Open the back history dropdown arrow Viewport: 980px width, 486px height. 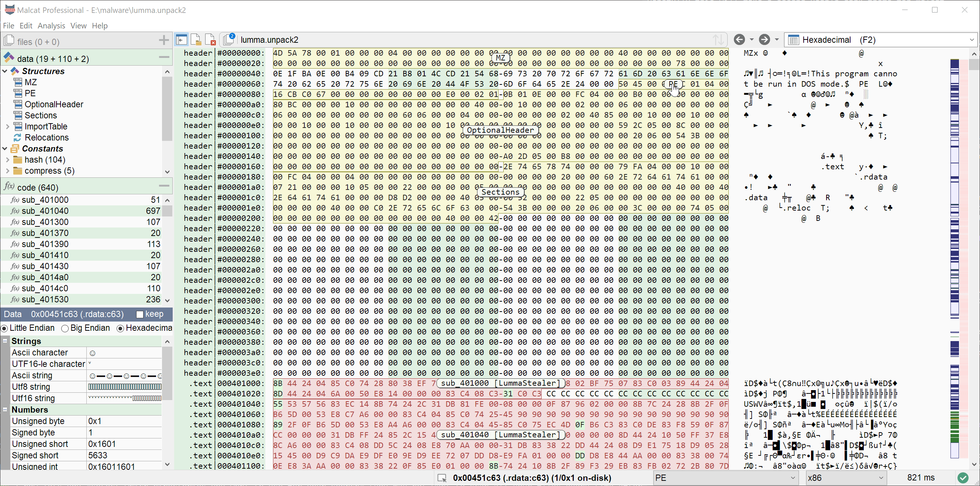(752, 39)
